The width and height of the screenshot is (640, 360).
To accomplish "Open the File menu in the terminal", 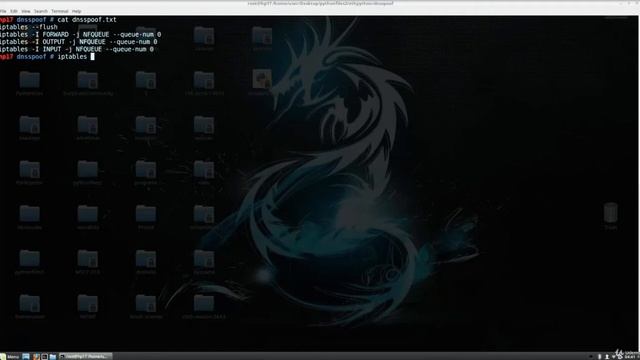I will tap(3, 11).
